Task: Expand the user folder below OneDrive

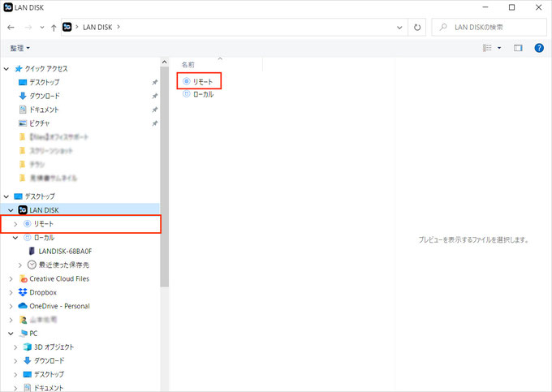Action: pos(11,320)
